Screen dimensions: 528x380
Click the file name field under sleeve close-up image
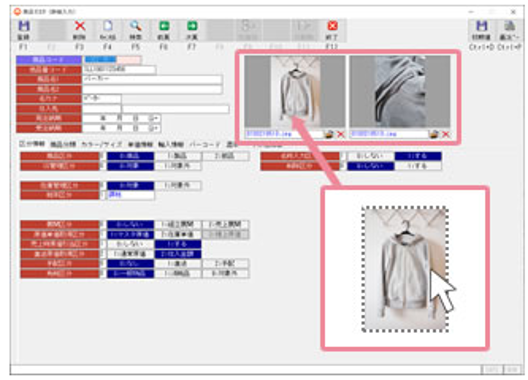389,134
